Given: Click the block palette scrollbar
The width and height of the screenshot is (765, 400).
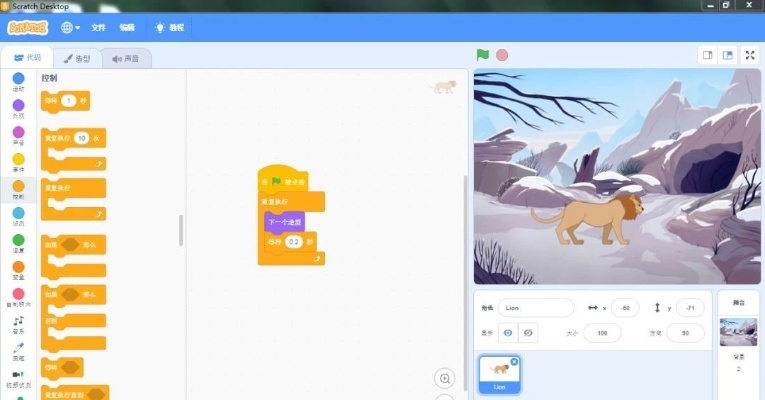Looking at the screenshot, I should 181,230.
